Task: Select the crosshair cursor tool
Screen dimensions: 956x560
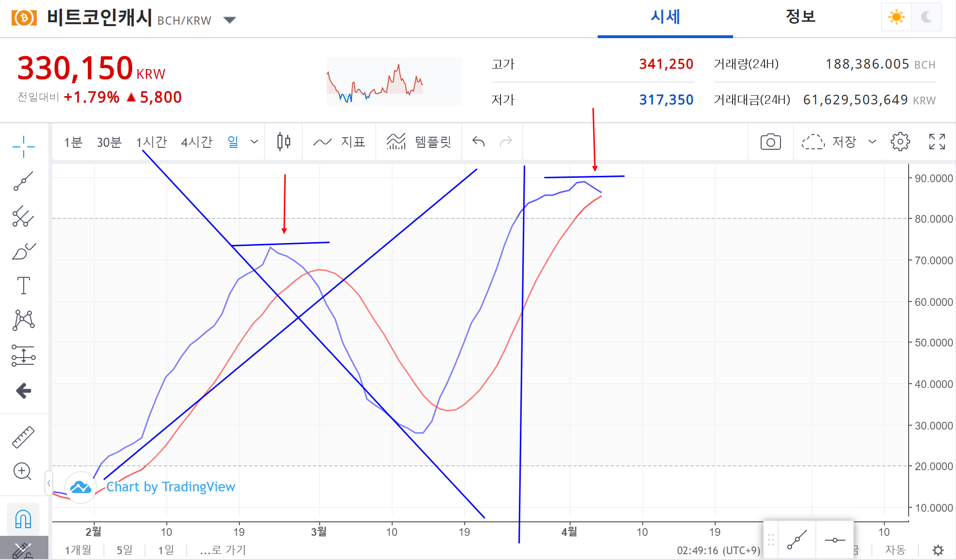Action: pyautogui.click(x=23, y=146)
